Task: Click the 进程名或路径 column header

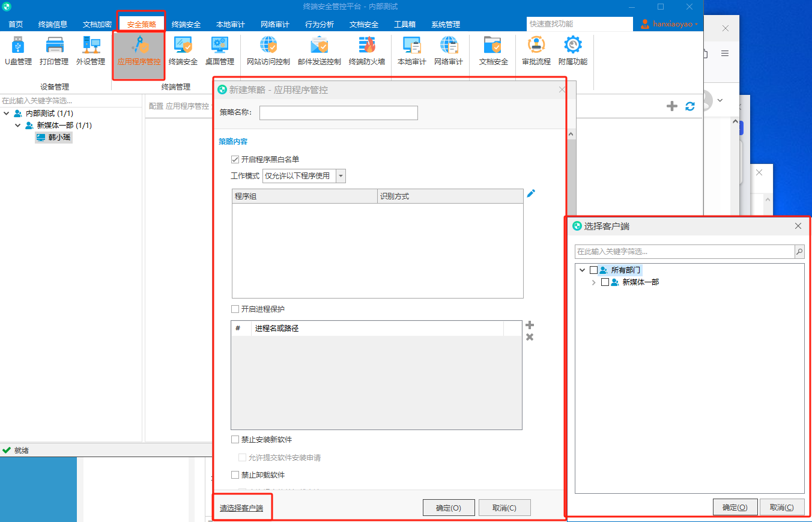Action: point(377,329)
